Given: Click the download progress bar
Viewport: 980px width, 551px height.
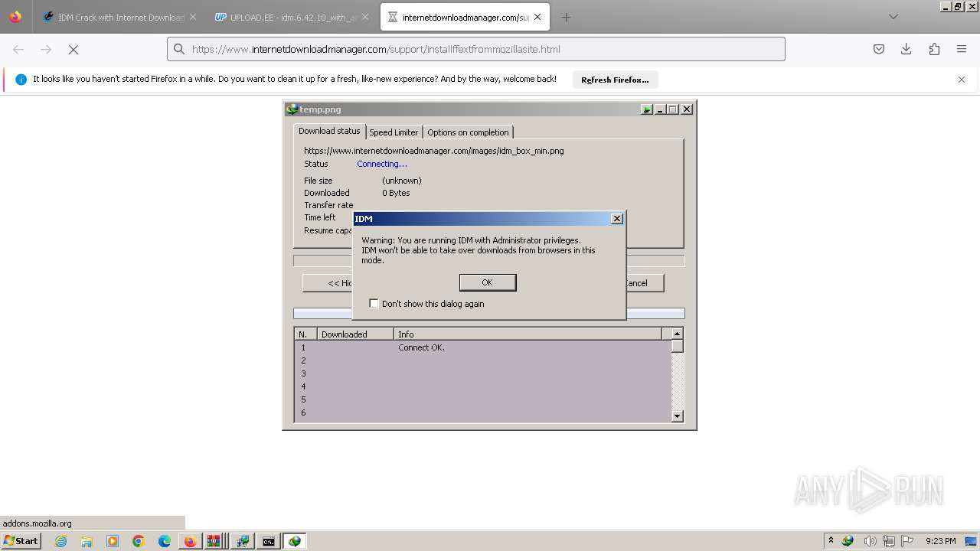Looking at the screenshot, I should tap(488, 261).
